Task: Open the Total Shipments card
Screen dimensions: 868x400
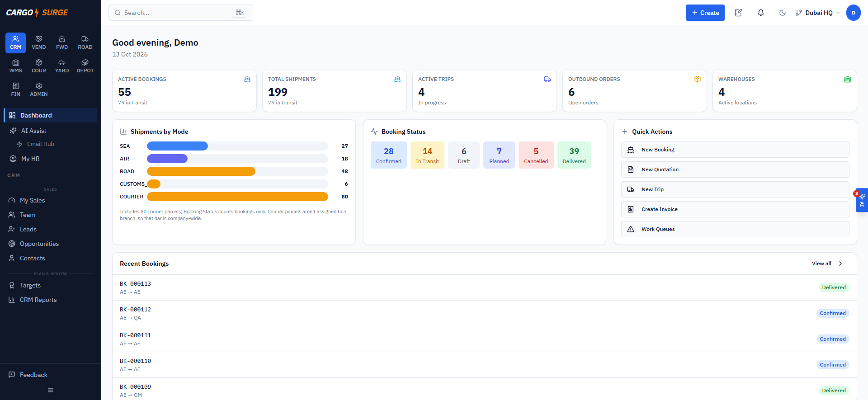Action: [x=335, y=91]
